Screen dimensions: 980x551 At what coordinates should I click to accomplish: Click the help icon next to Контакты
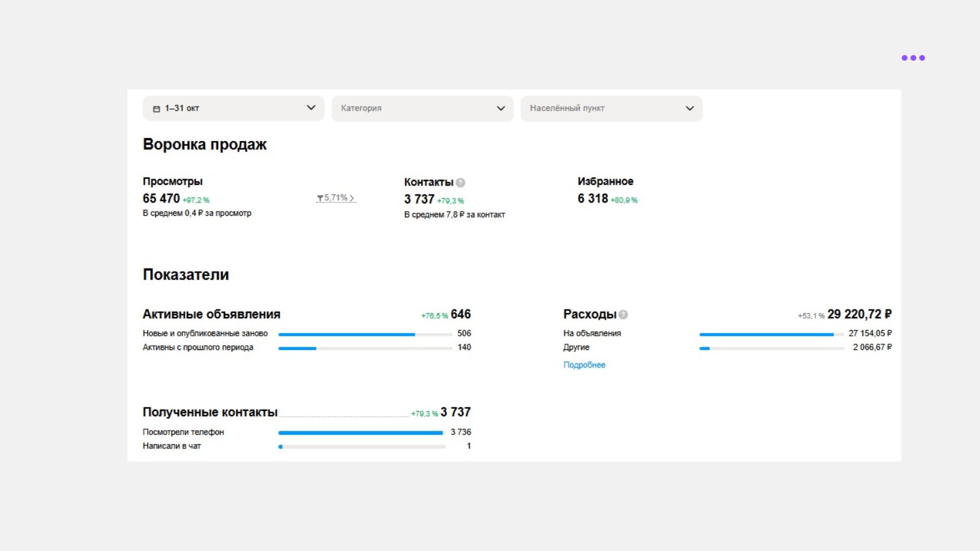click(460, 183)
